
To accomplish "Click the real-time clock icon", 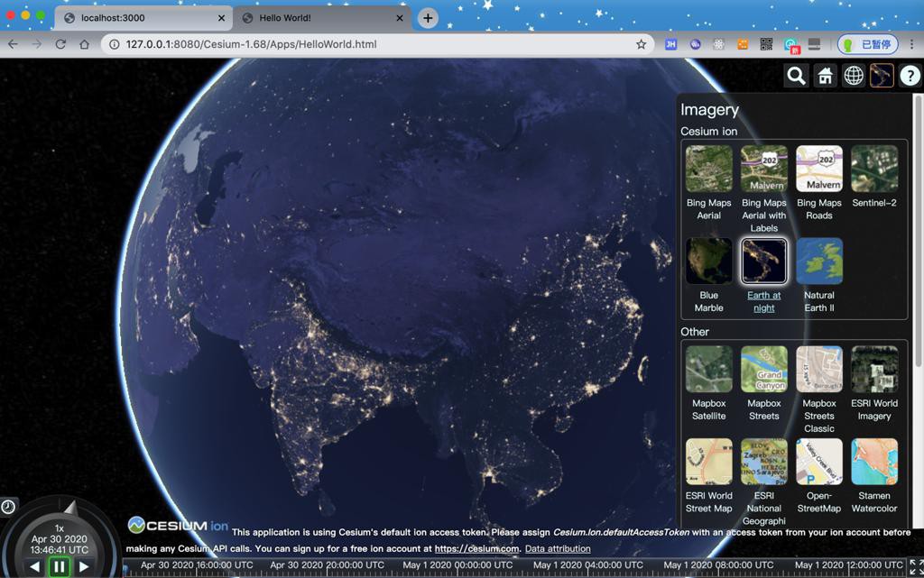I will tap(8, 507).
